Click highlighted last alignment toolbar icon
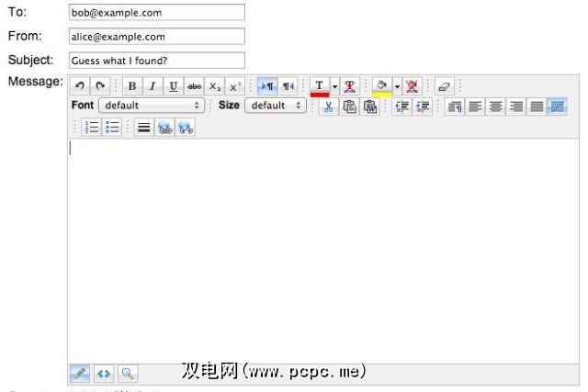The image size is (588, 392). 558,106
